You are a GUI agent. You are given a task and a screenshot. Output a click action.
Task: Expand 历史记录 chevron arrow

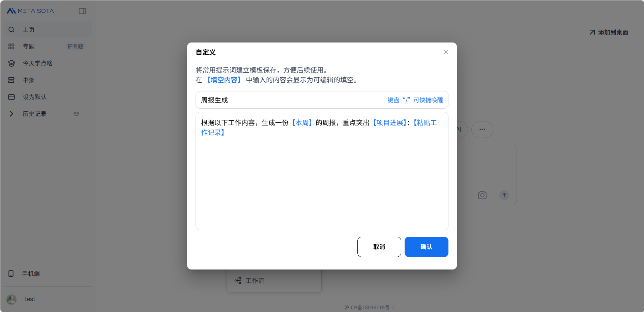(11, 114)
